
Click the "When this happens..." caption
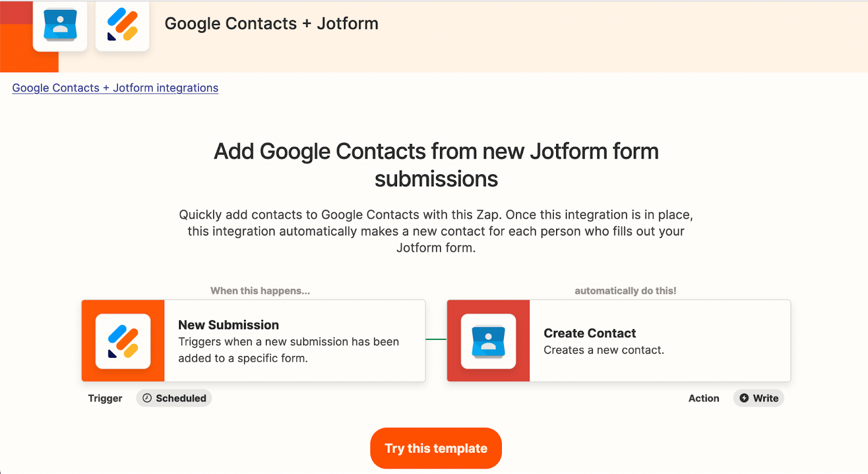[x=260, y=290]
